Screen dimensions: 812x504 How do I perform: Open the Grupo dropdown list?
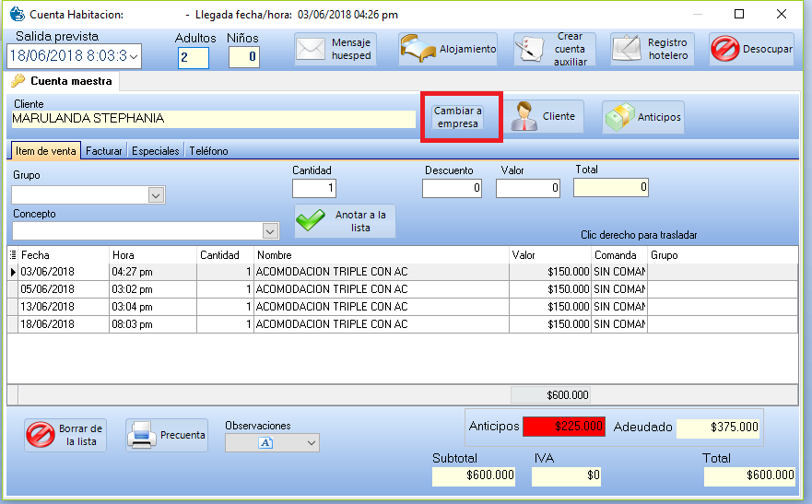[x=157, y=195]
